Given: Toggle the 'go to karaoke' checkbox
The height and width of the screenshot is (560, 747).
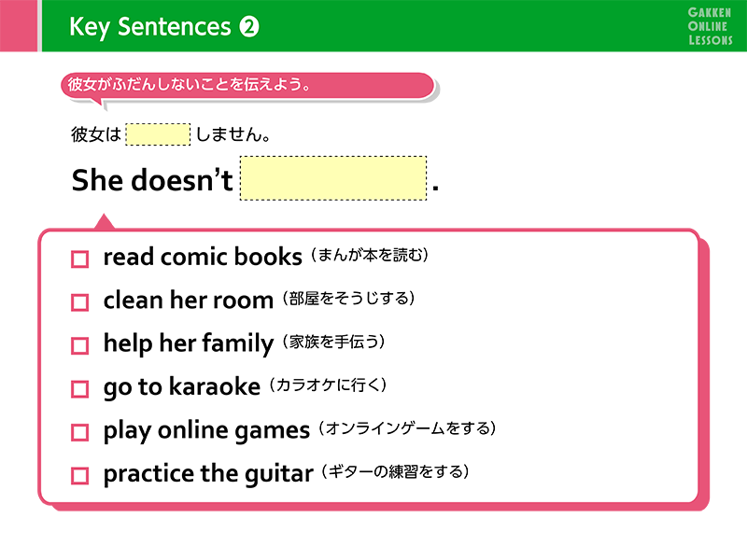Looking at the screenshot, I should [x=79, y=388].
